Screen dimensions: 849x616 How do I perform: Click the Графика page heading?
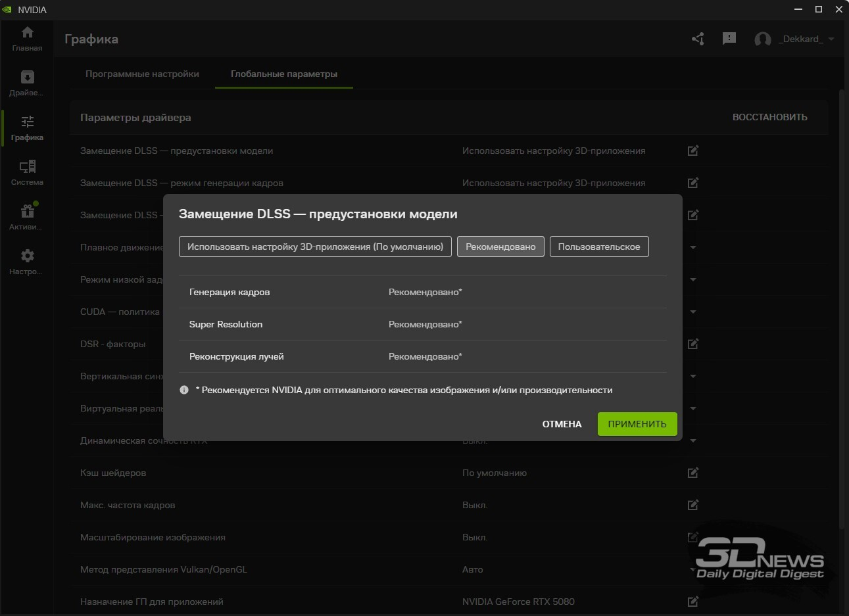click(x=91, y=39)
